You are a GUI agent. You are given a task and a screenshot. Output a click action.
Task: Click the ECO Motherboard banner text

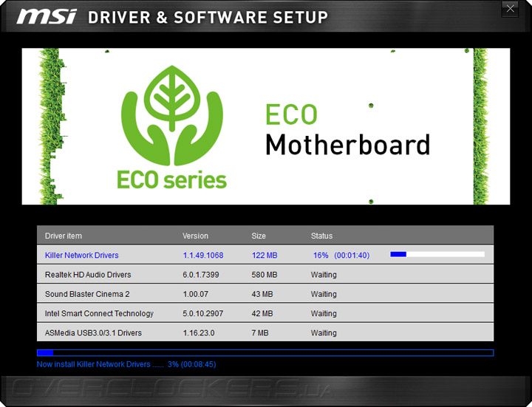tap(348, 130)
